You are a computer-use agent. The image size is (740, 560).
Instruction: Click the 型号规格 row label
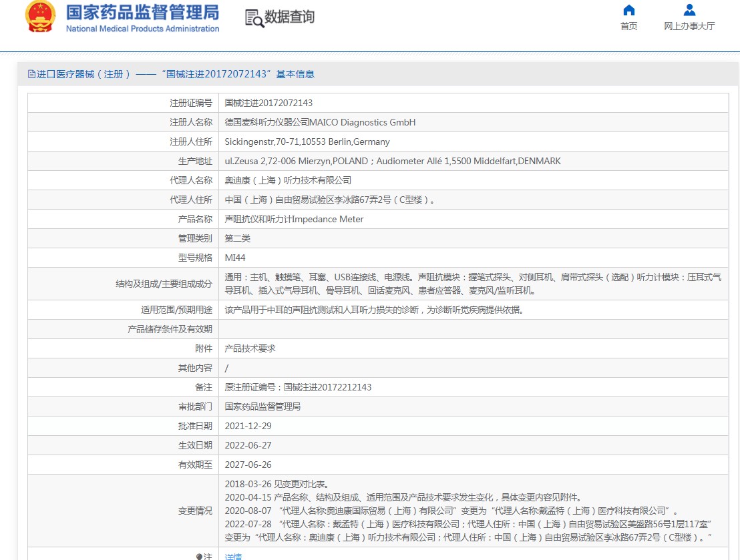pos(196,258)
